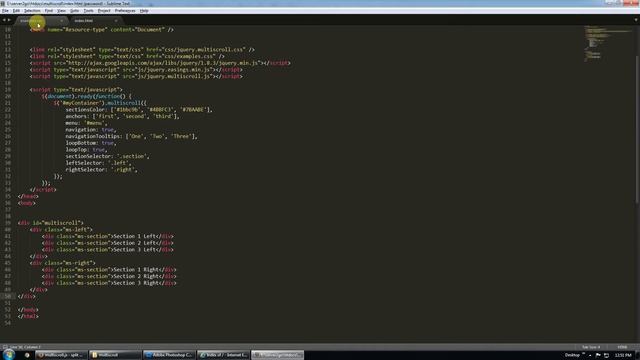
Task: Click 'Section 1 Left' text in code
Action: pos(134,236)
